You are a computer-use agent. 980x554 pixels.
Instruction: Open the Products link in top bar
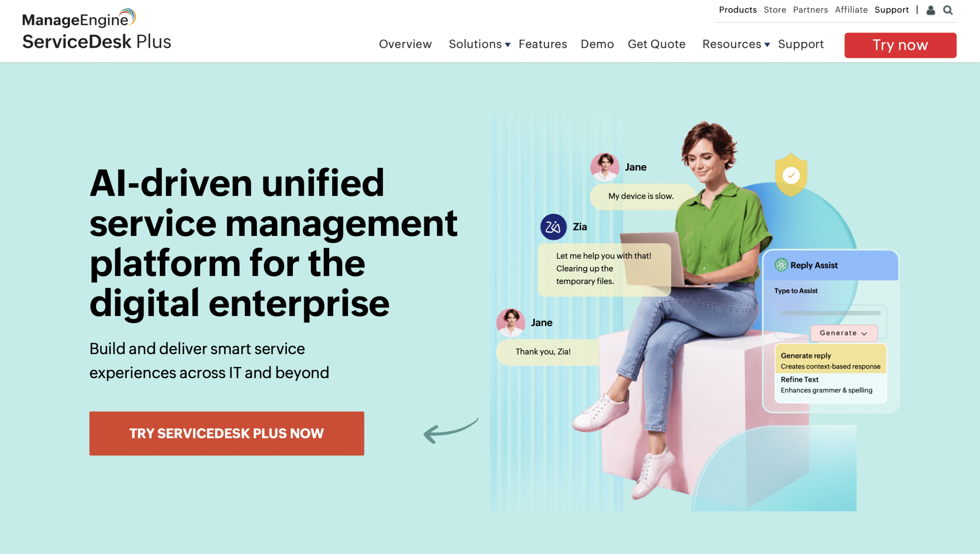(x=737, y=10)
